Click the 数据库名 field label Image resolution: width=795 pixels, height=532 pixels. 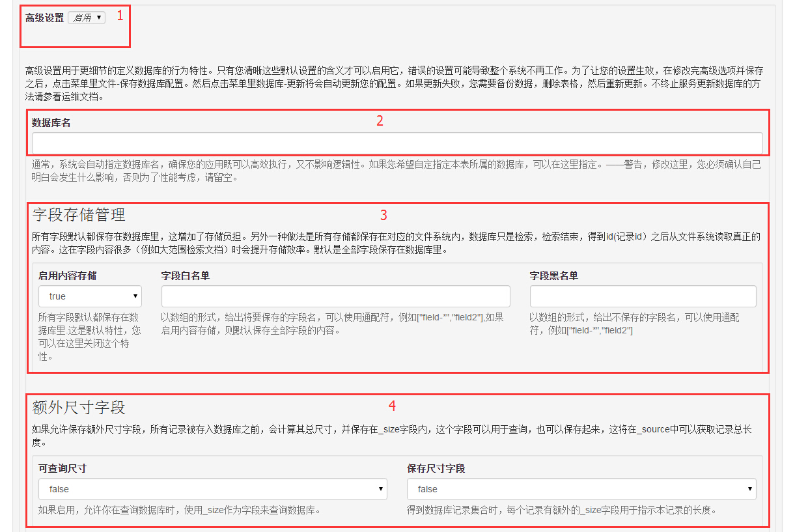click(51, 122)
